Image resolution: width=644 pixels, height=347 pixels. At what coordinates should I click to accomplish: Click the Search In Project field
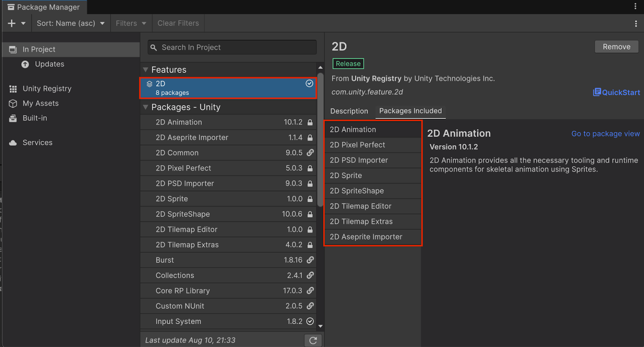(232, 48)
